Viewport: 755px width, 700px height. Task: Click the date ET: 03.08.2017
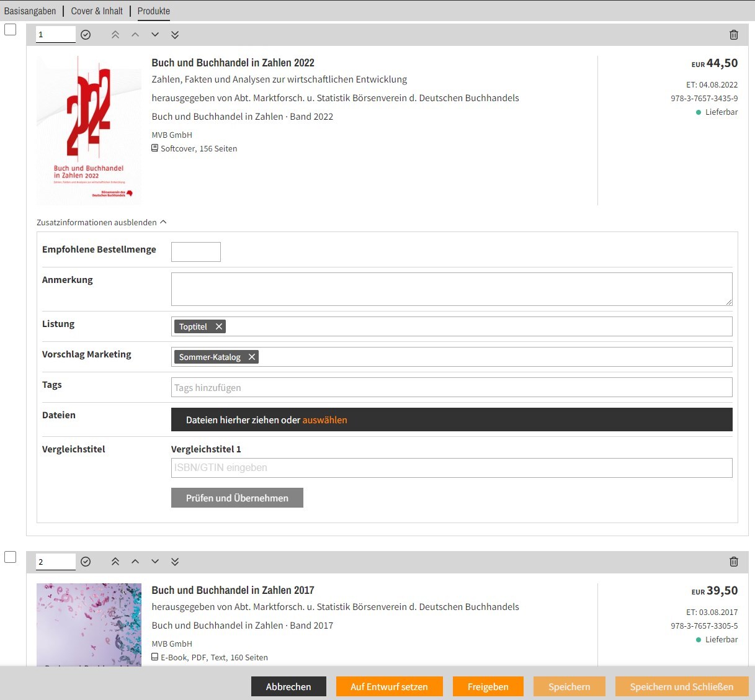[x=712, y=612]
